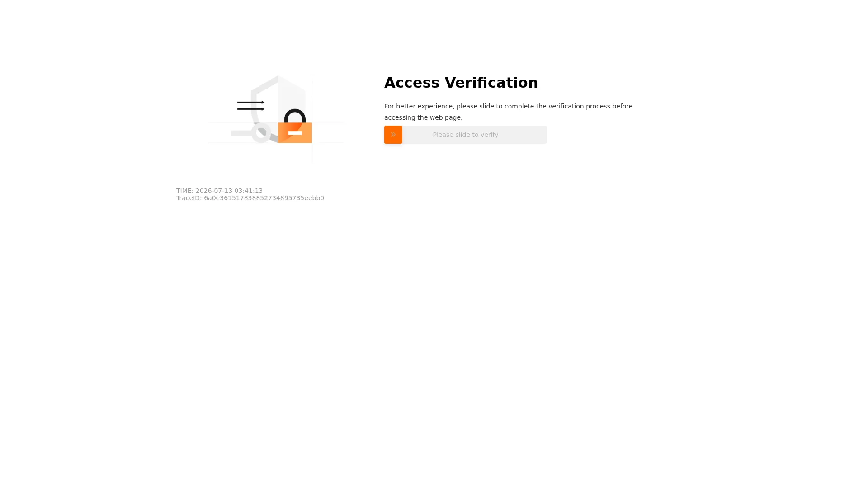Click the gray circular ring beside padlock

261,133
